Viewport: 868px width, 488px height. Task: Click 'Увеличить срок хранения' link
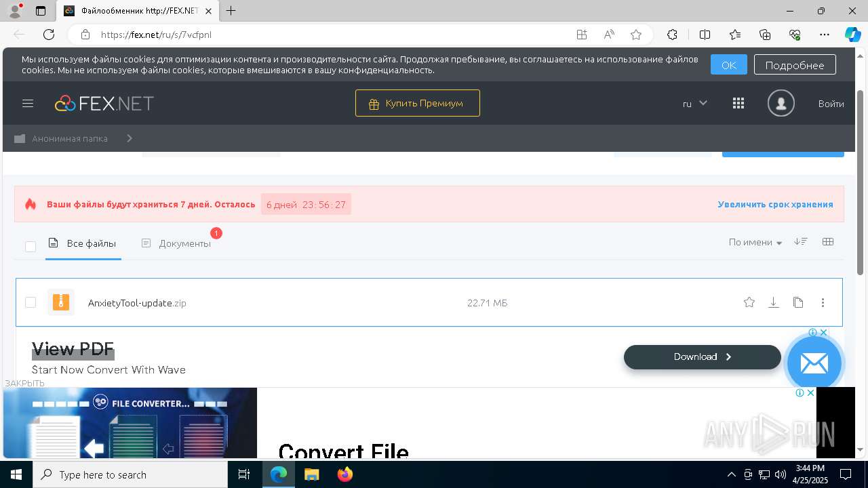coord(776,204)
